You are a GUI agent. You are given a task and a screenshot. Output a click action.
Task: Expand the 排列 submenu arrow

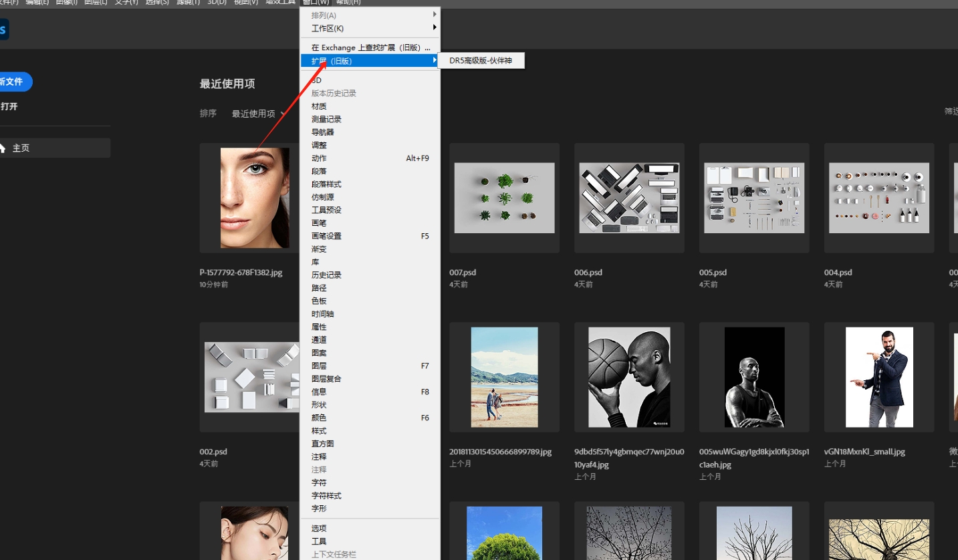click(x=435, y=15)
